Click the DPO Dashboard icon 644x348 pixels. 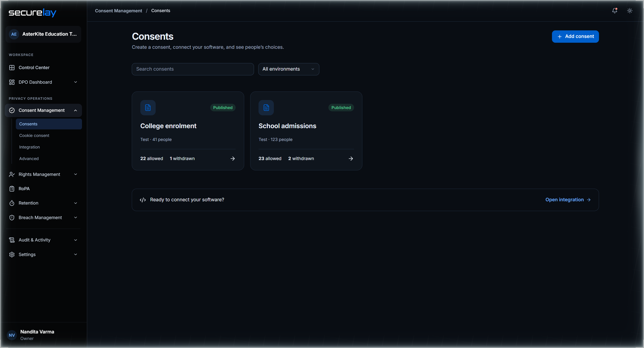pyautogui.click(x=12, y=82)
